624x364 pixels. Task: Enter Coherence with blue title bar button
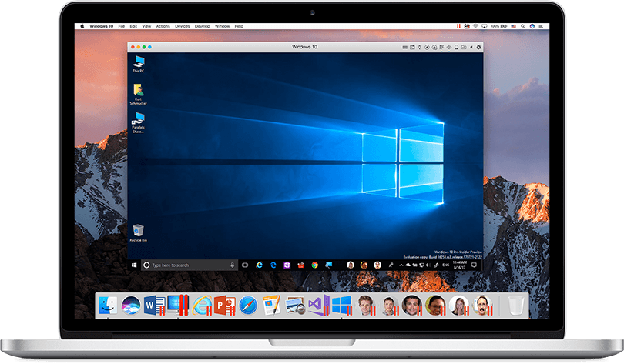coord(149,47)
